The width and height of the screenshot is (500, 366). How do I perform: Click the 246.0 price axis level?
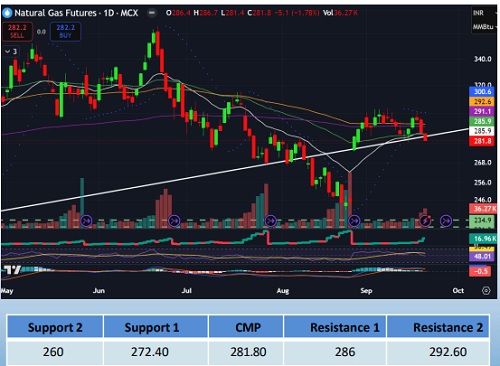(483, 200)
